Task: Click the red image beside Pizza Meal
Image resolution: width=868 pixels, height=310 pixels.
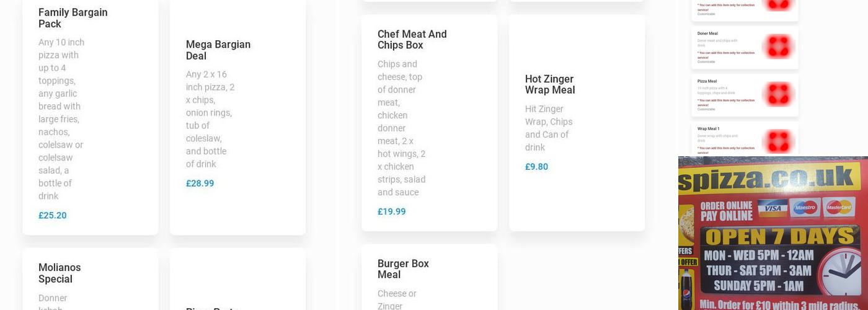Action: click(x=778, y=95)
